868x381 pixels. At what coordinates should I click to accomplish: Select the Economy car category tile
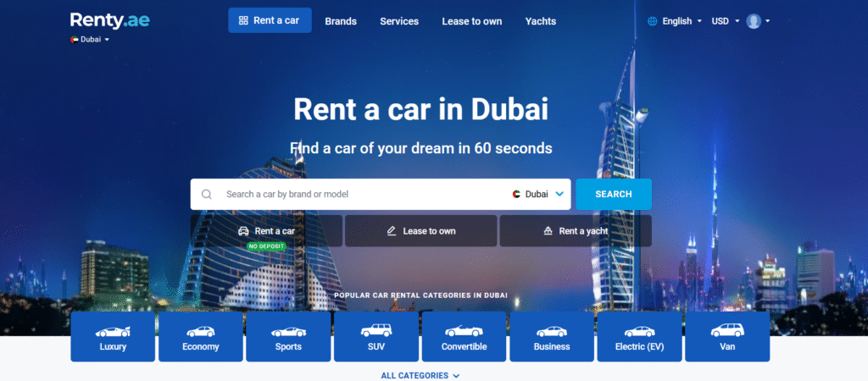[x=200, y=336]
